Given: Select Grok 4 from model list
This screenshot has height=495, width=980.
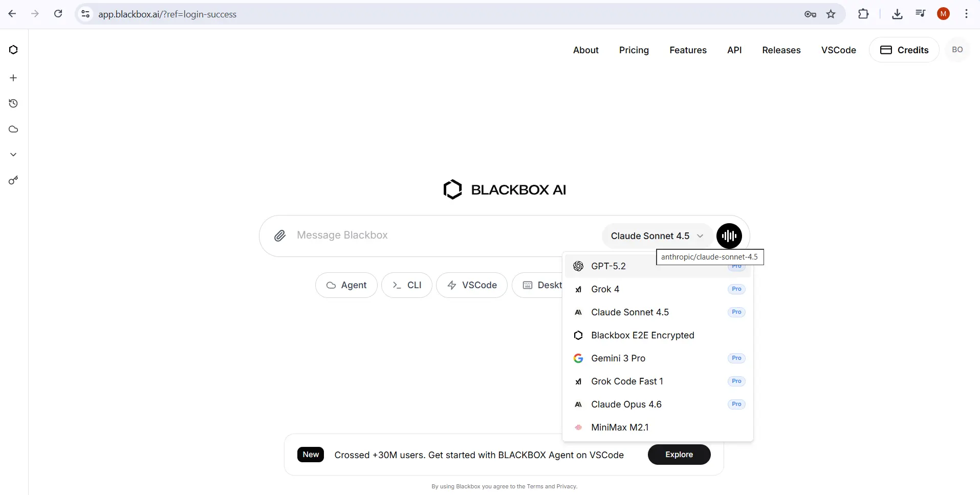Looking at the screenshot, I should click(658, 289).
